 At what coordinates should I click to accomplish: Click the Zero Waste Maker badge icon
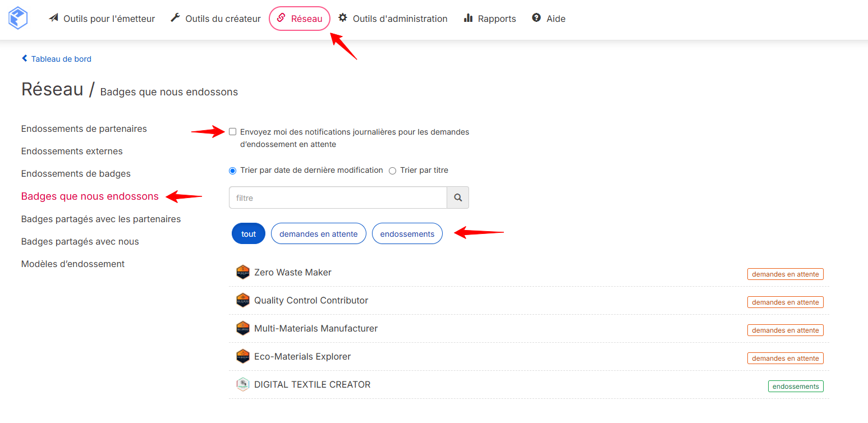(242, 272)
